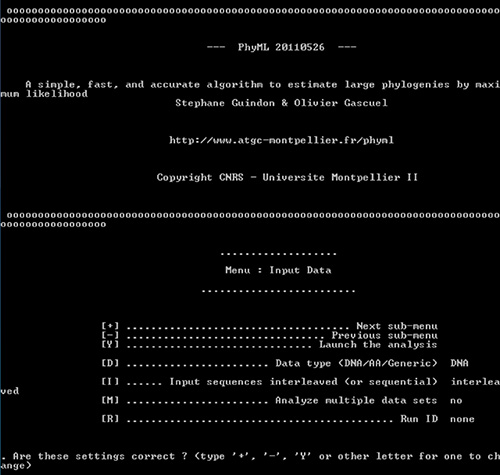Viewport: 500px width, 475px height.
Task: Click the 'ange>' prompt at the bottom
Action: pos(16,466)
